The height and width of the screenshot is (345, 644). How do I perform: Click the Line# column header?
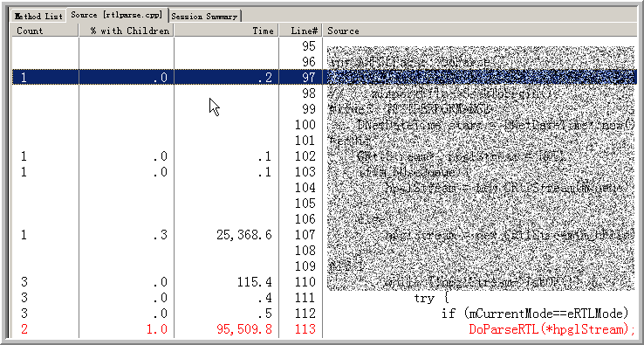point(301,31)
